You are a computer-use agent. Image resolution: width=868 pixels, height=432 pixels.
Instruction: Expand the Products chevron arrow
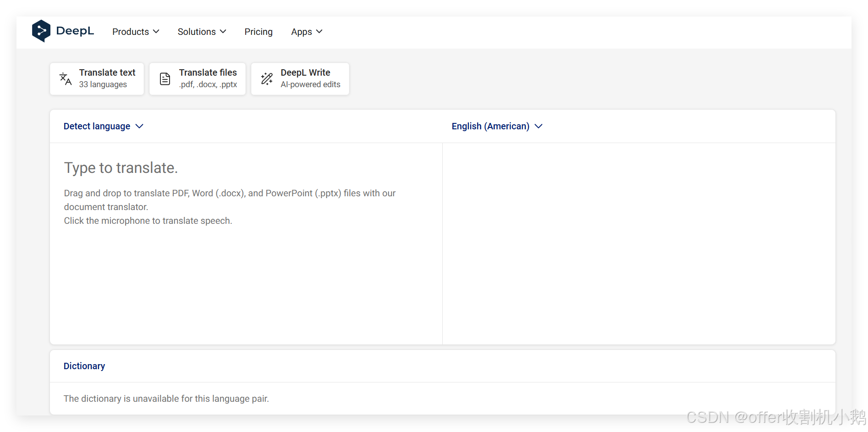coord(156,32)
